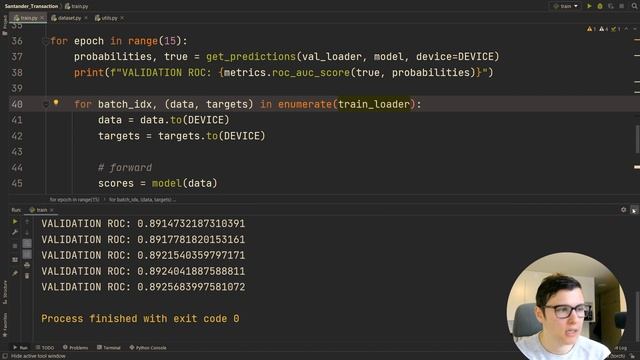640x360 pixels.
Task: Open Run panel settings gear
Action: pyautogui.click(x=623, y=209)
